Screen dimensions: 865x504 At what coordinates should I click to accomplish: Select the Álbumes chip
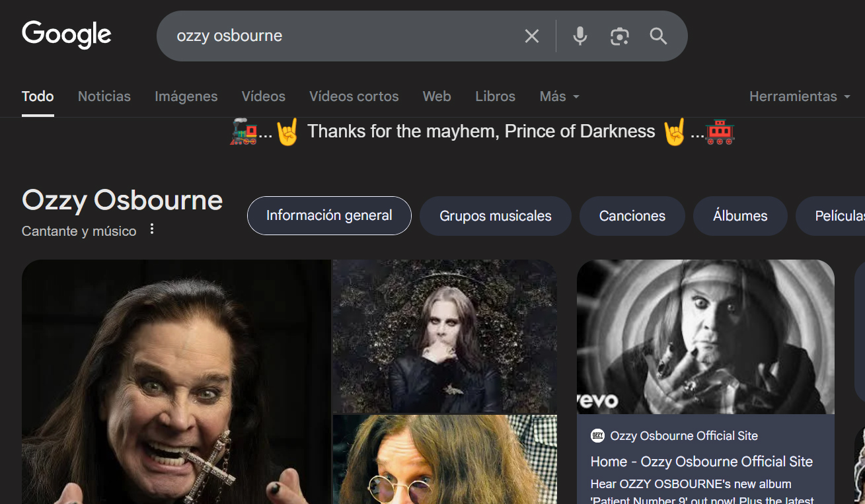[740, 216]
